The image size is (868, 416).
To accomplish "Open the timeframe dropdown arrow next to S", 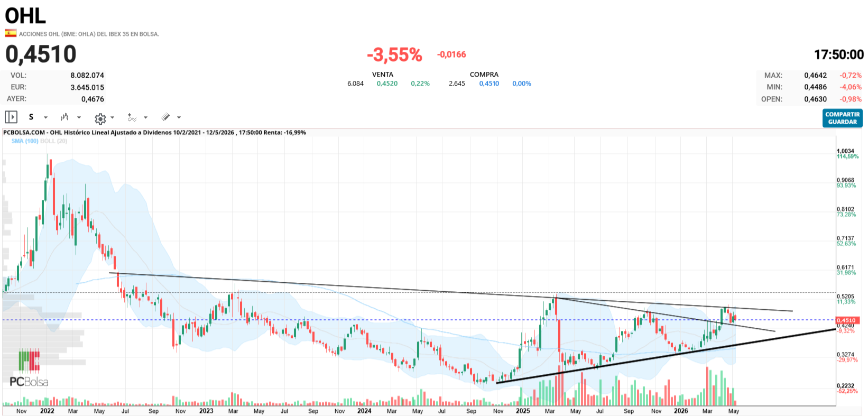I will (x=45, y=117).
